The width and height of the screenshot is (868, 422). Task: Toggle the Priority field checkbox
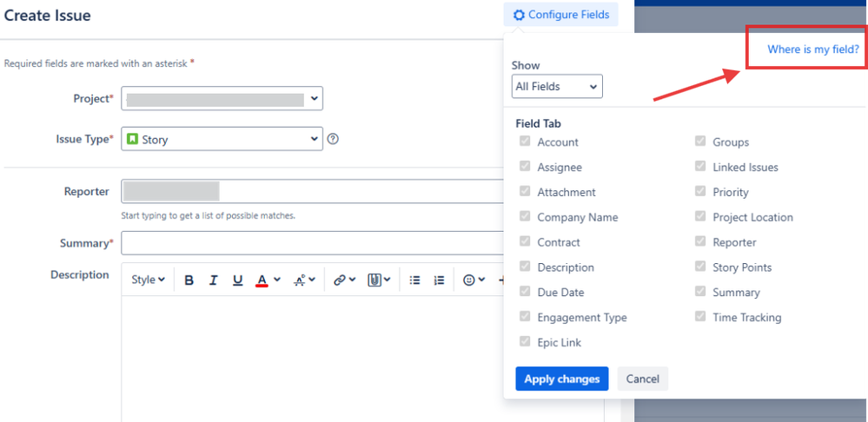pyautogui.click(x=700, y=191)
